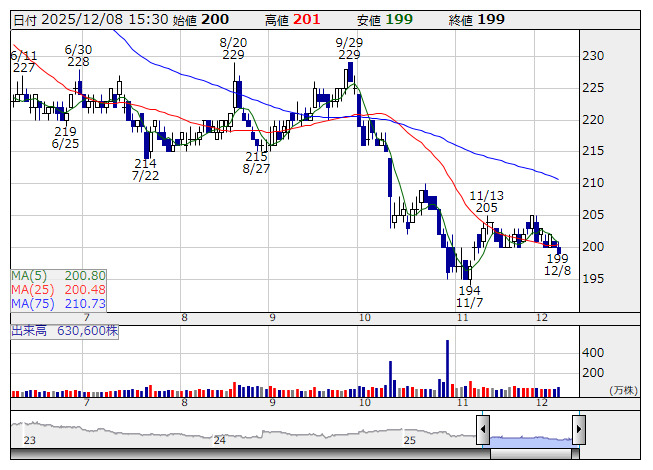Screen dimensions: 653x470
Task: Click the 6/30 228 peak annotation
Action: pos(78,55)
